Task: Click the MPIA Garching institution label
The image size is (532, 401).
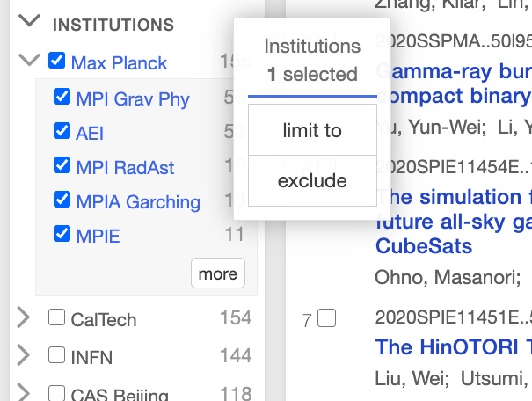Action: [x=138, y=201]
